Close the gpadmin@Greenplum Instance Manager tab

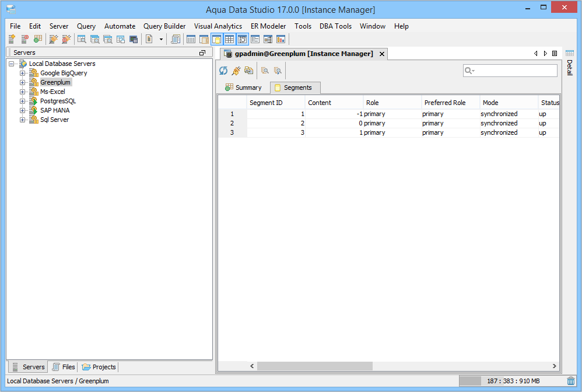[x=382, y=54]
